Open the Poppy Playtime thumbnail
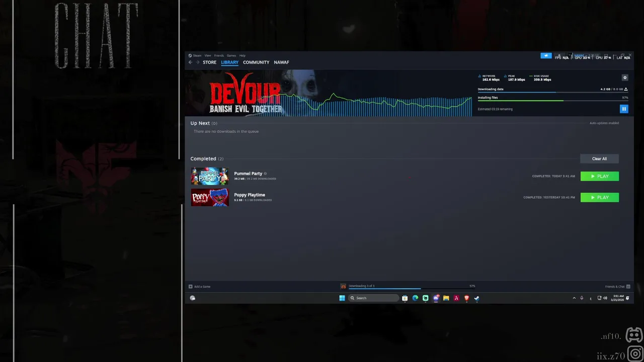Viewport: 644px width, 362px height. [x=210, y=197]
